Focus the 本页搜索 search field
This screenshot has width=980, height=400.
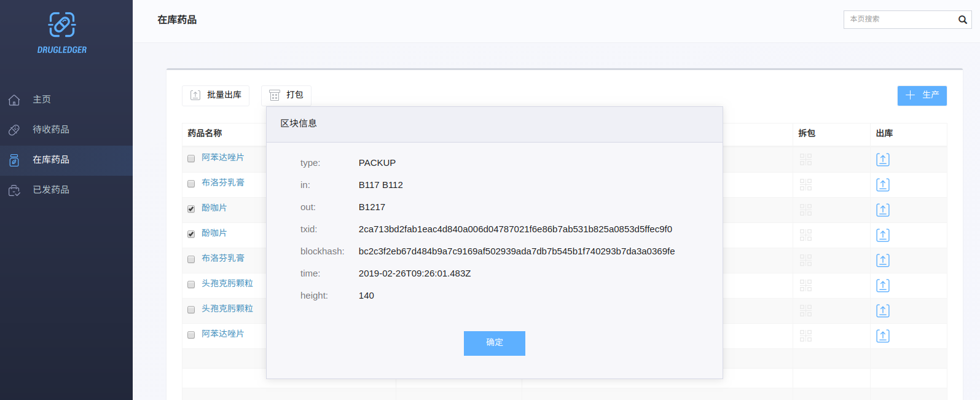point(898,20)
